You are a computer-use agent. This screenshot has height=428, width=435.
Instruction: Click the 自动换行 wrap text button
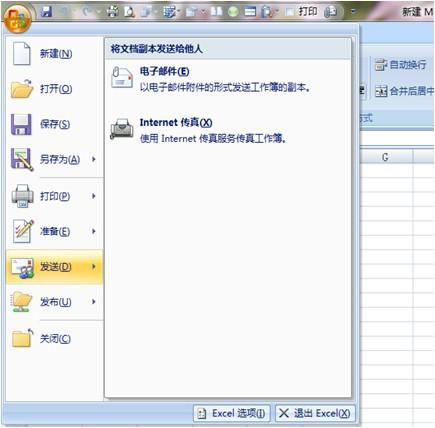pyautogui.click(x=401, y=65)
